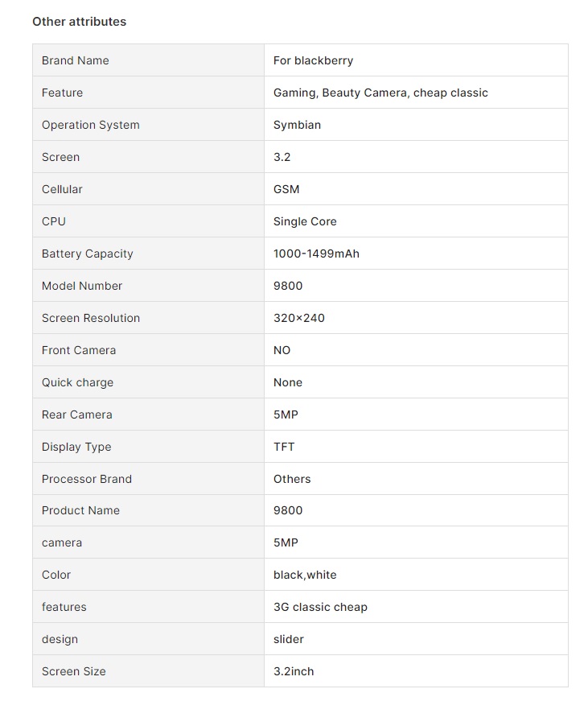Viewport: 588px width, 726px height.
Task: Click the '3G classic cheap' features value
Action: 320,607
